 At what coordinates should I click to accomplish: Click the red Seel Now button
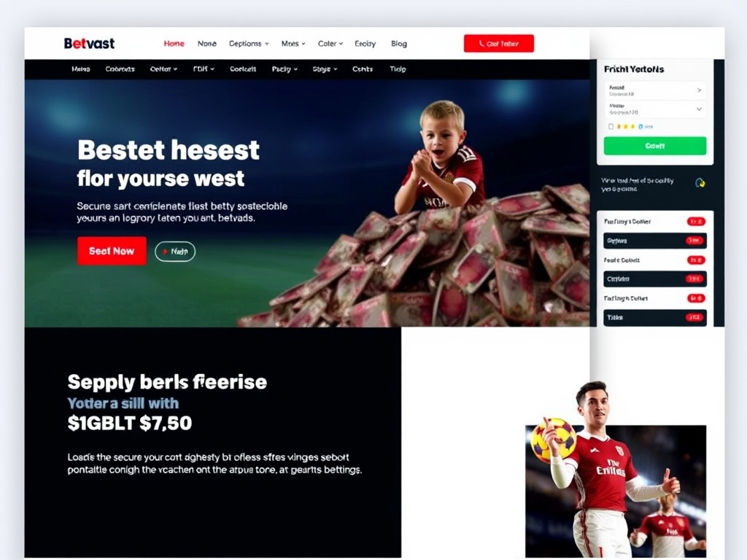pyautogui.click(x=112, y=251)
